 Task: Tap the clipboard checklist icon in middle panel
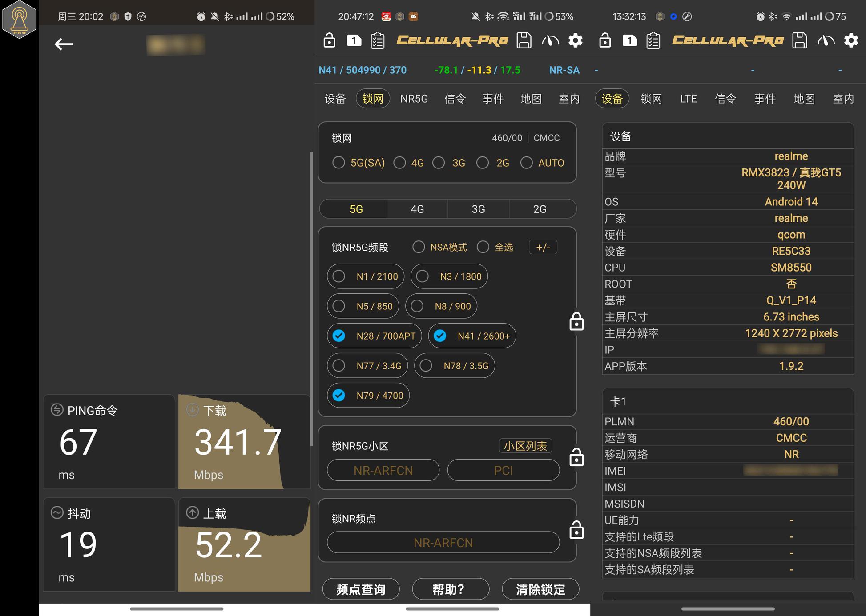coord(378,40)
